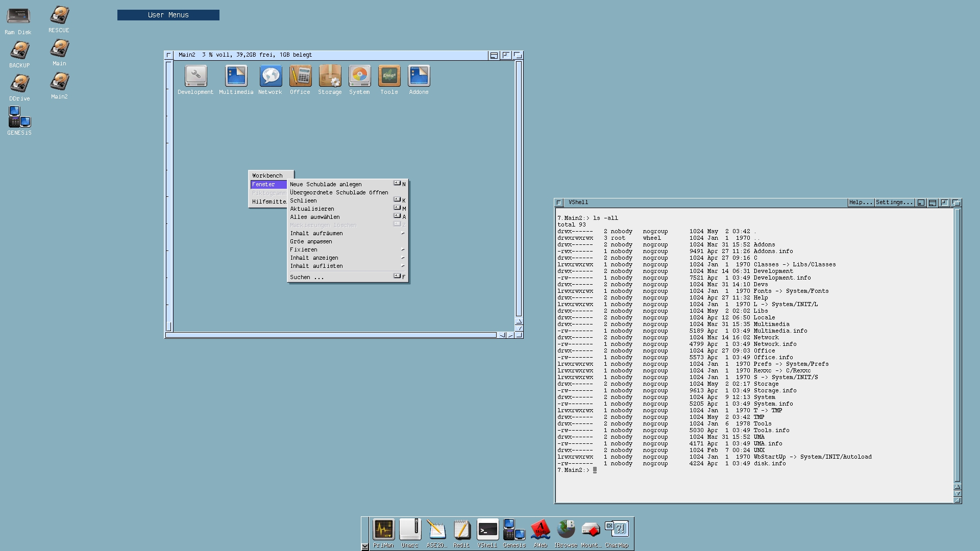Screen dimensions: 980x551
Task: Collapse the dock with the bottom-left arrow
Action: [x=364, y=546]
